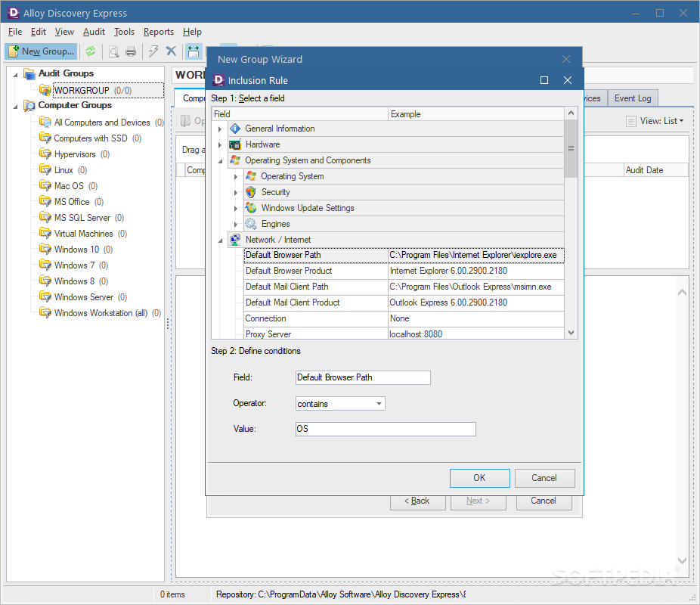Select the Connection field row
Image resolution: width=700 pixels, height=605 pixels.
(404, 318)
